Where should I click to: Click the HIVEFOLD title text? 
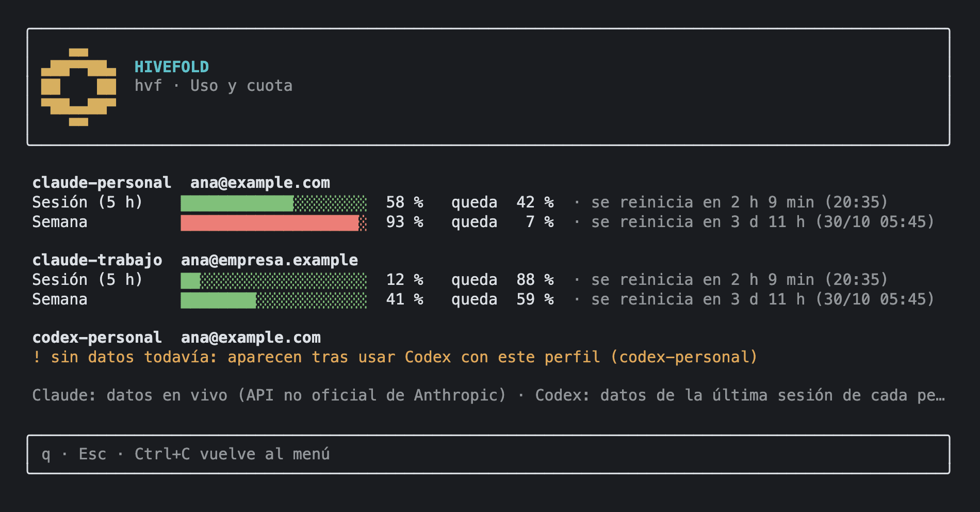172,67
